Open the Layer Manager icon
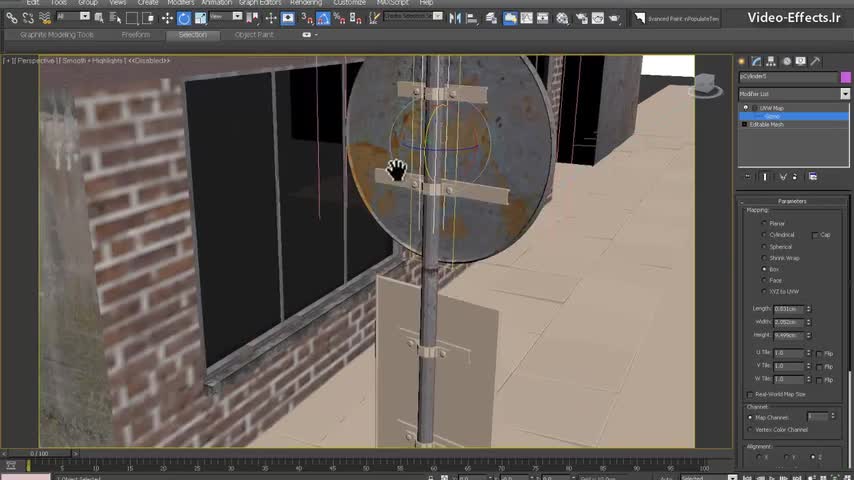Image resolution: width=854 pixels, height=480 pixels. [x=491, y=18]
